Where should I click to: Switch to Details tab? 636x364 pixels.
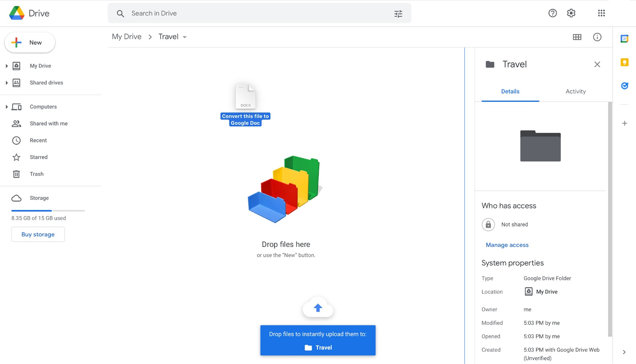[510, 91]
